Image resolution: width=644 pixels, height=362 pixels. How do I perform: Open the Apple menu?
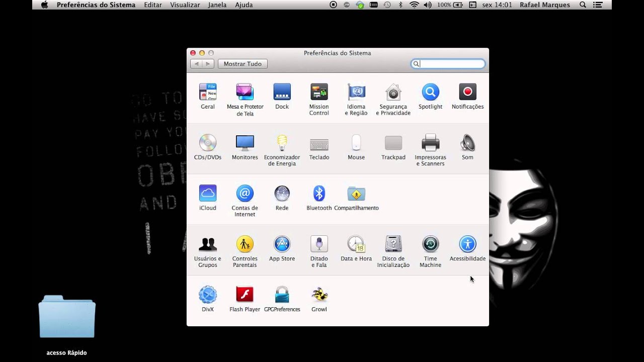click(44, 5)
